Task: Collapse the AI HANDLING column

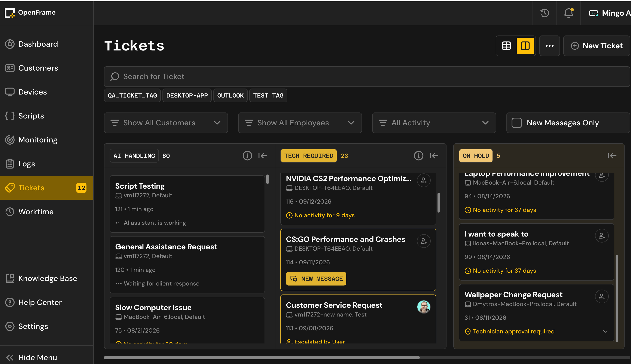Action: point(263,156)
